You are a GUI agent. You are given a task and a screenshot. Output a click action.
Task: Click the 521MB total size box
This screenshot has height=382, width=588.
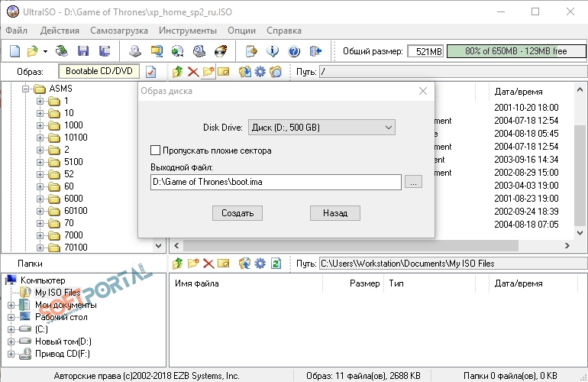pyautogui.click(x=425, y=51)
